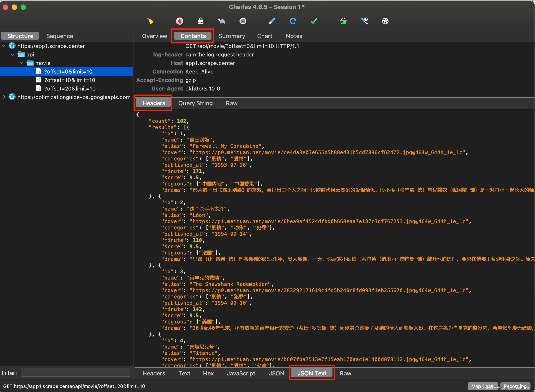Screen dimensions: 535x392
Task: Collapse the app1.scrape.center host node
Action: 4,46
